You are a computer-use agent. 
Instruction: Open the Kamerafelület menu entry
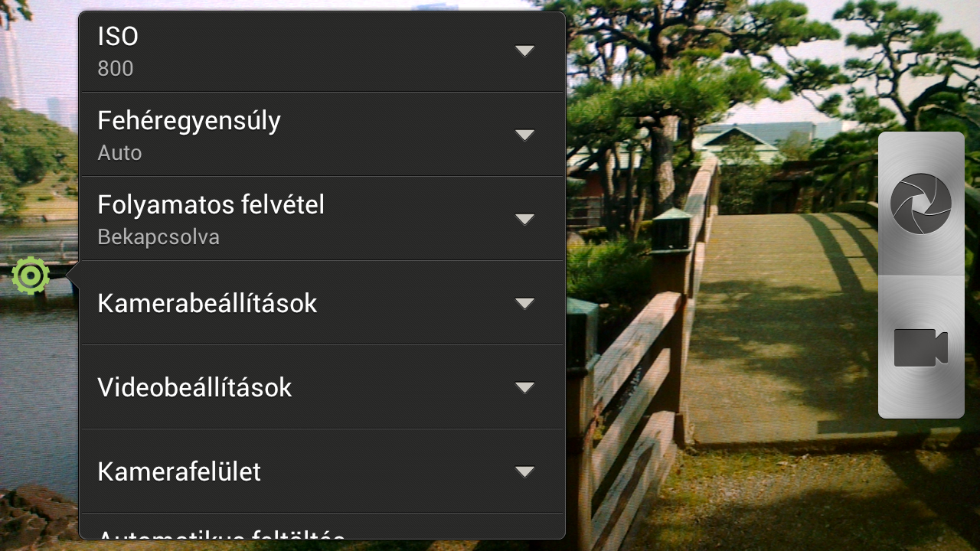point(322,471)
